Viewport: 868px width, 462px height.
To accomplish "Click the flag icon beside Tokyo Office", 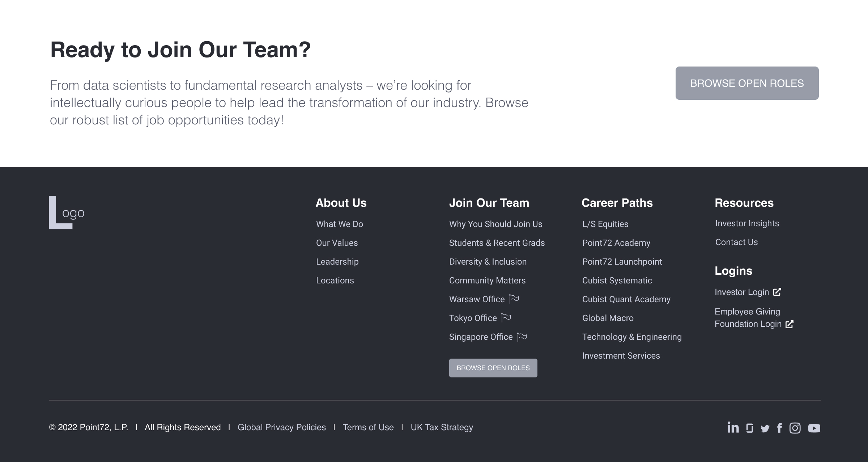I will (x=506, y=317).
